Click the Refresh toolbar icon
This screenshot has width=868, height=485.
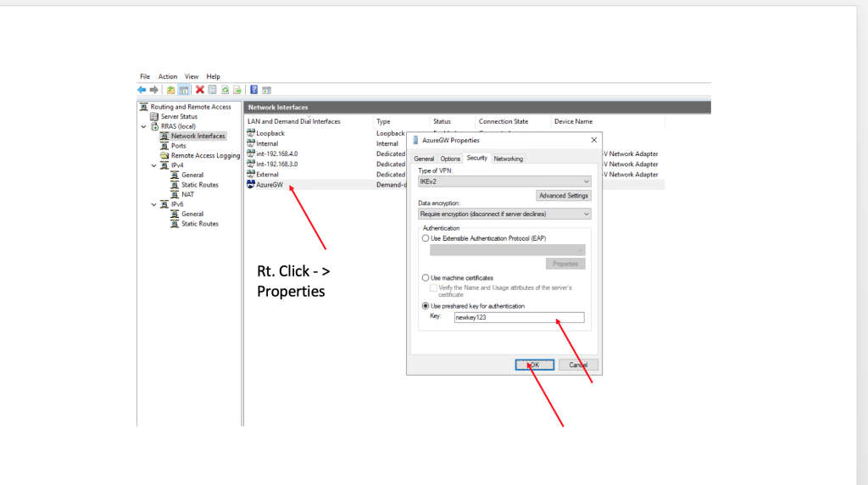point(225,90)
